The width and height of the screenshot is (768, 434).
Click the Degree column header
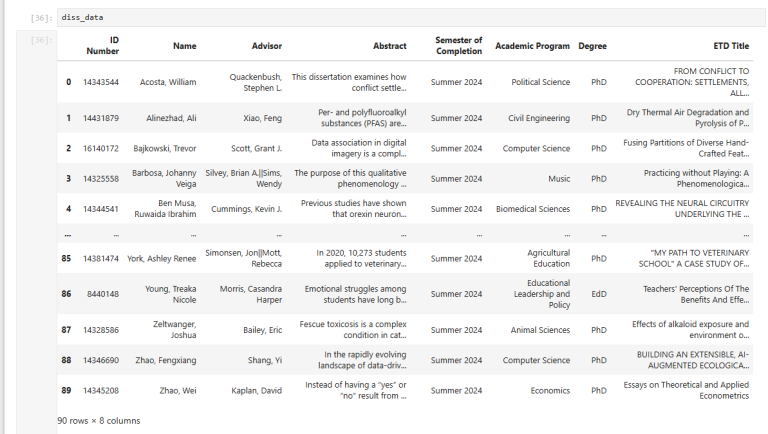592,46
